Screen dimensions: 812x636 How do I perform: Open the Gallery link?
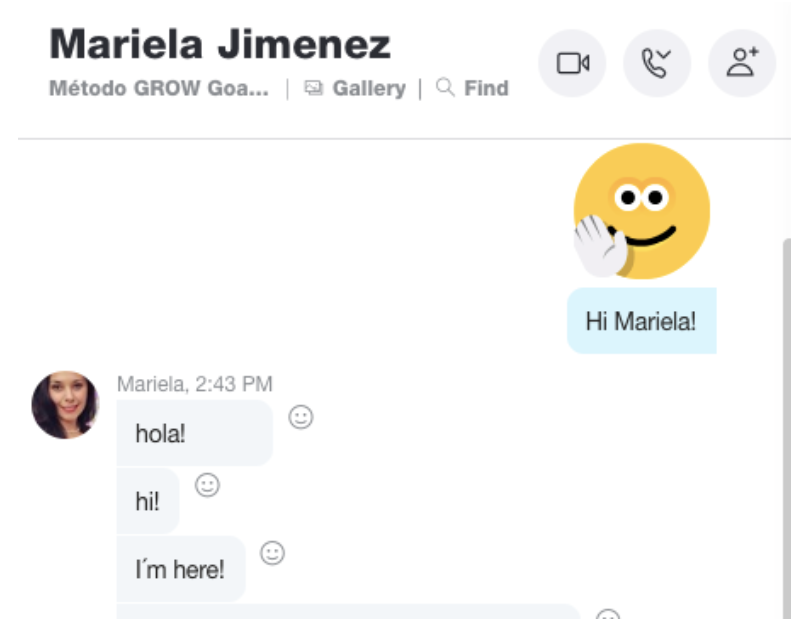click(x=369, y=88)
